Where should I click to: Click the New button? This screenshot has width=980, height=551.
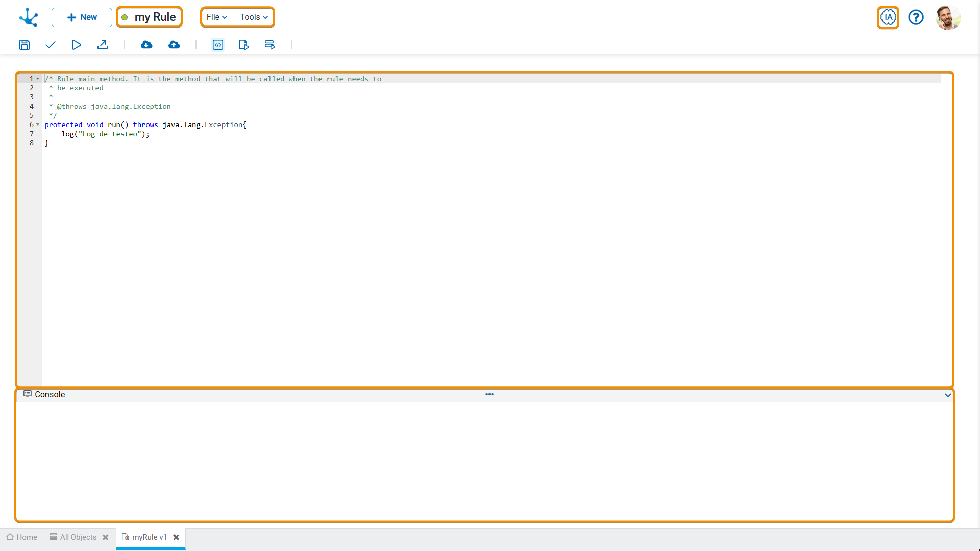[x=82, y=17]
